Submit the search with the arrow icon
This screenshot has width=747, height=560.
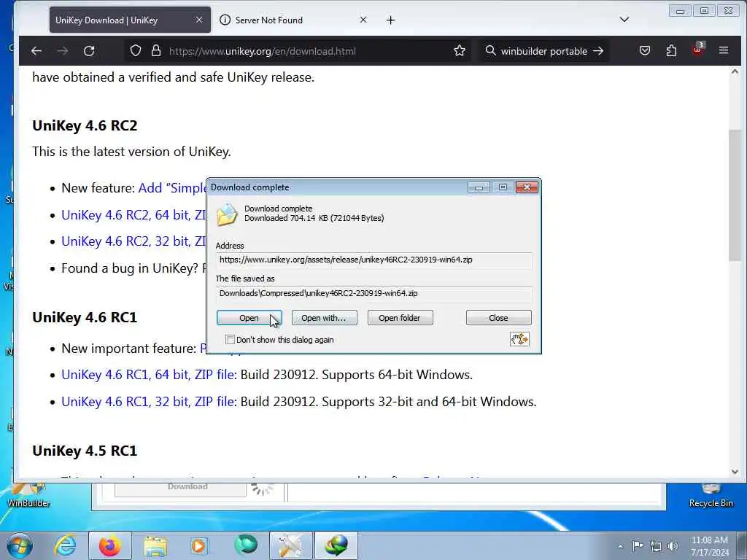[x=598, y=50]
